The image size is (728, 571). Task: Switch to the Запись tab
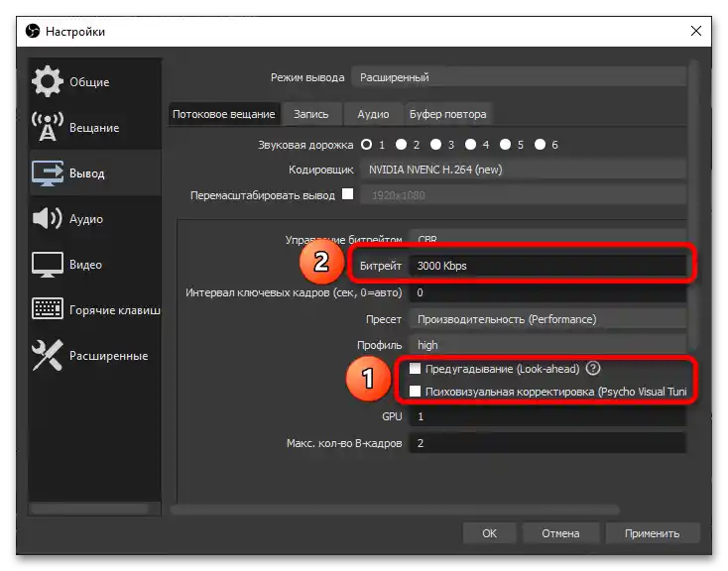tap(311, 114)
